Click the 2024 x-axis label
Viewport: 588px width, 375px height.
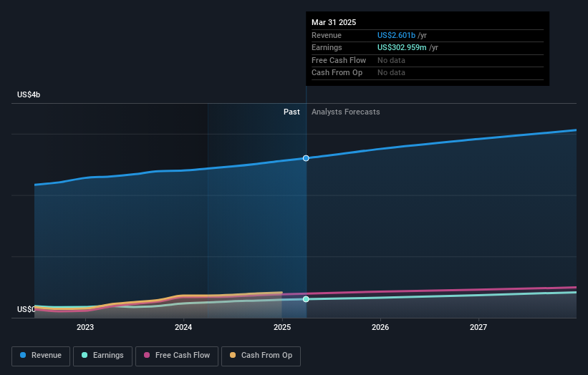point(183,327)
